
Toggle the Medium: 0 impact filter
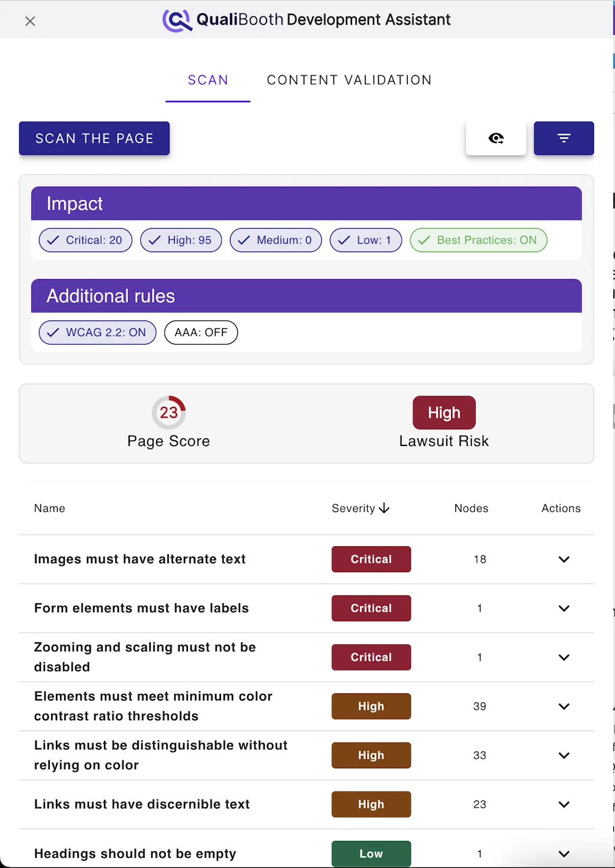(x=276, y=240)
